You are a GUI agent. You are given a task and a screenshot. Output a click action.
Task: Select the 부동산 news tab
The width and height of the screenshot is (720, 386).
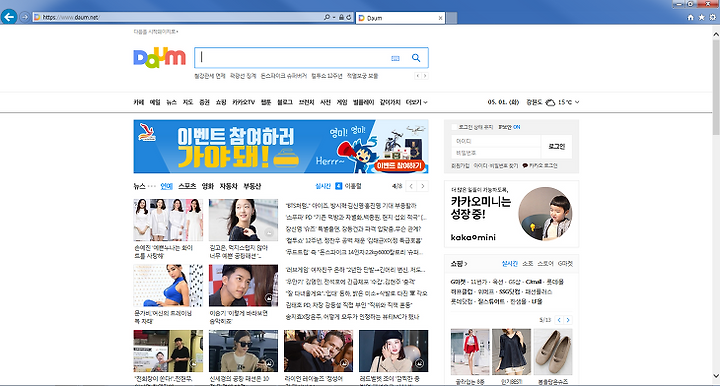click(x=252, y=186)
